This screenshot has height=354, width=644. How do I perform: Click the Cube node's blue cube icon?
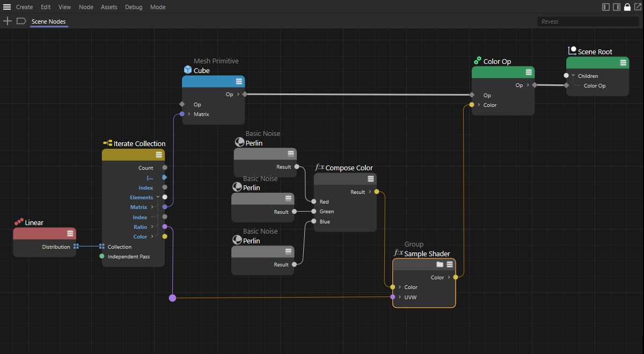(188, 70)
